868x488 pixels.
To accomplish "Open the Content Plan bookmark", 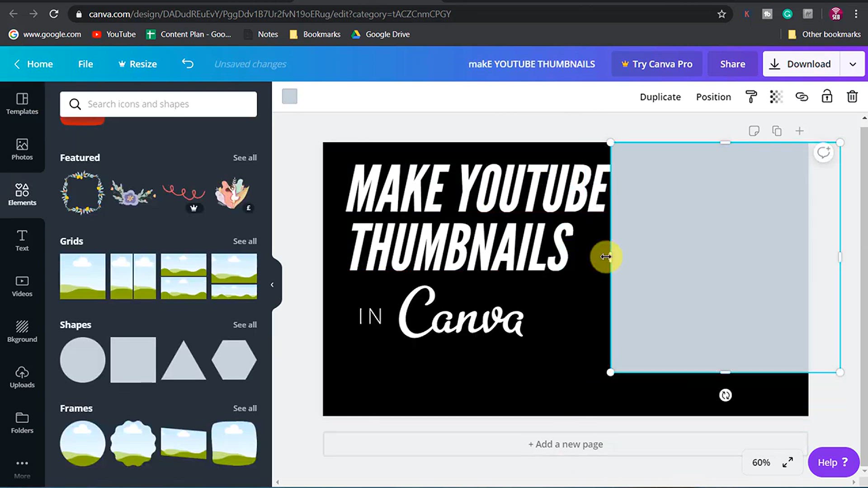I will click(x=189, y=34).
